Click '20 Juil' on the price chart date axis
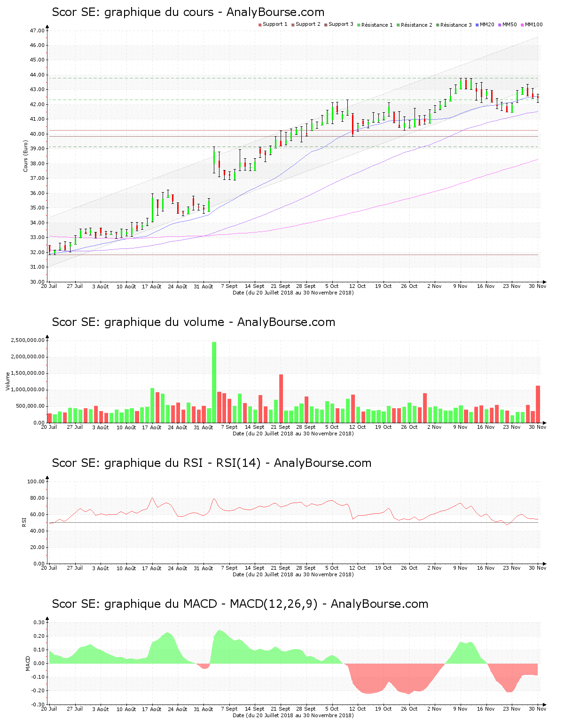This screenshot has height=728, width=564. (49, 286)
